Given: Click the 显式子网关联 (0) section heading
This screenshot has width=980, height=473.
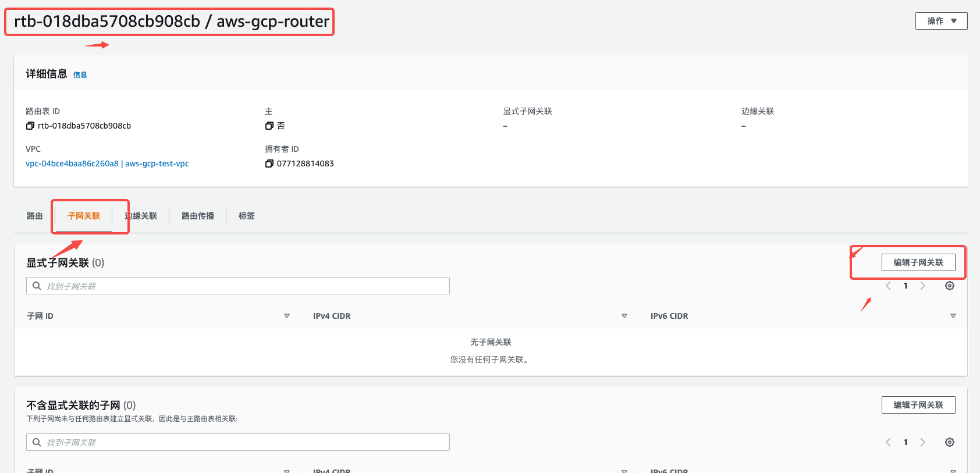Looking at the screenshot, I should [65, 262].
